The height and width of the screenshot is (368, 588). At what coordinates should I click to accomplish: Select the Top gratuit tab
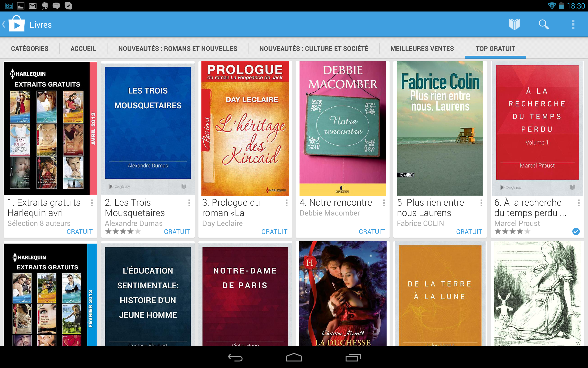click(495, 49)
